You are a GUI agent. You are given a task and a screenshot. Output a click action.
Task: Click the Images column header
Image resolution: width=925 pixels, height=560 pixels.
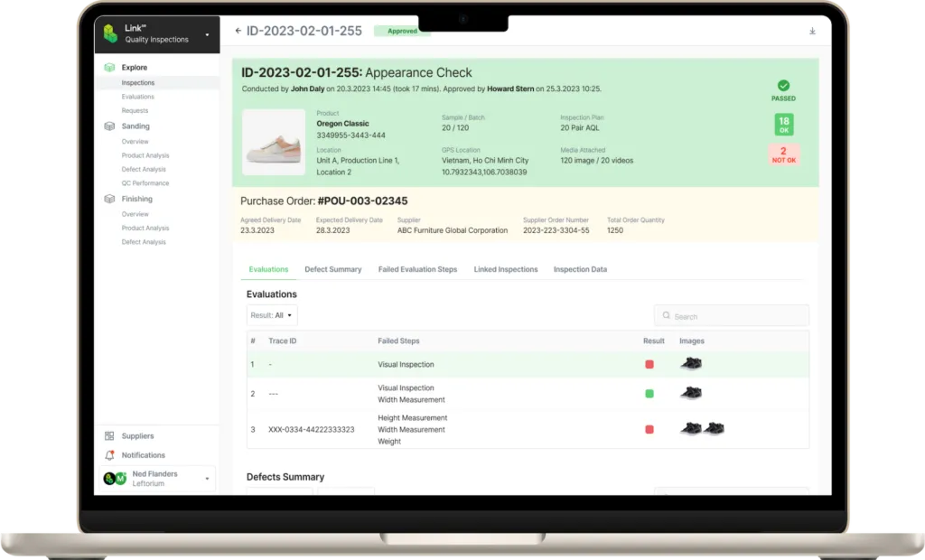point(692,341)
